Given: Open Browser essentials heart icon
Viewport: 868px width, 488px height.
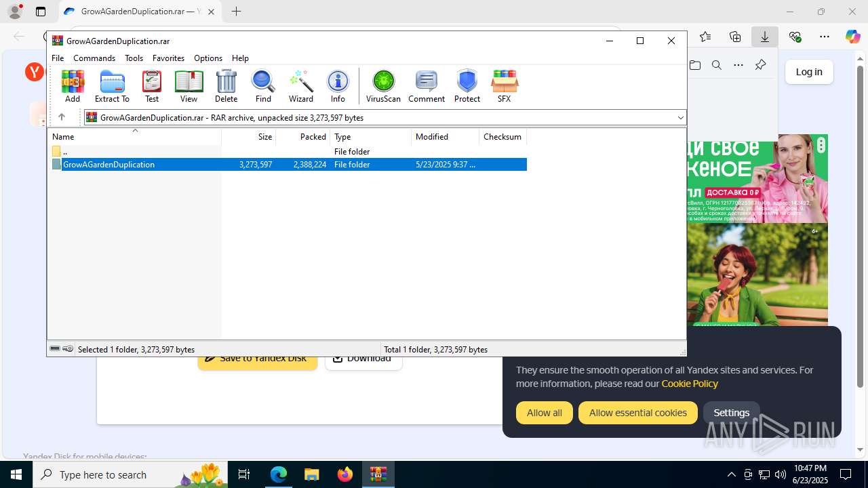Looking at the screenshot, I should 795,37.
